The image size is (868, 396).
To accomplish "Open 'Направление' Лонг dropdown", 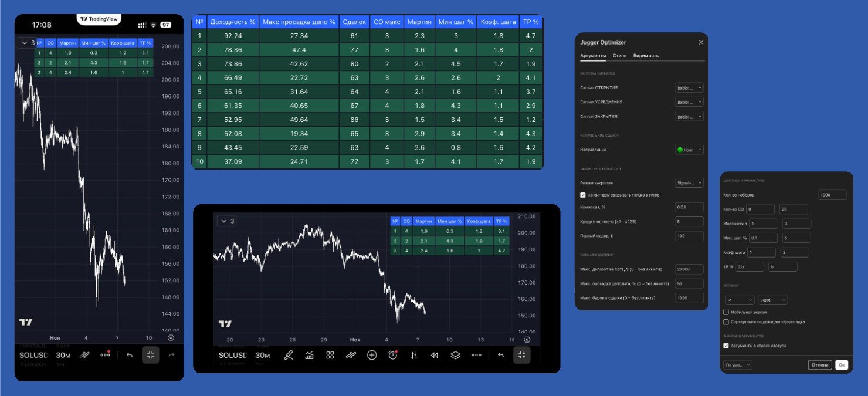I will [689, 150].
